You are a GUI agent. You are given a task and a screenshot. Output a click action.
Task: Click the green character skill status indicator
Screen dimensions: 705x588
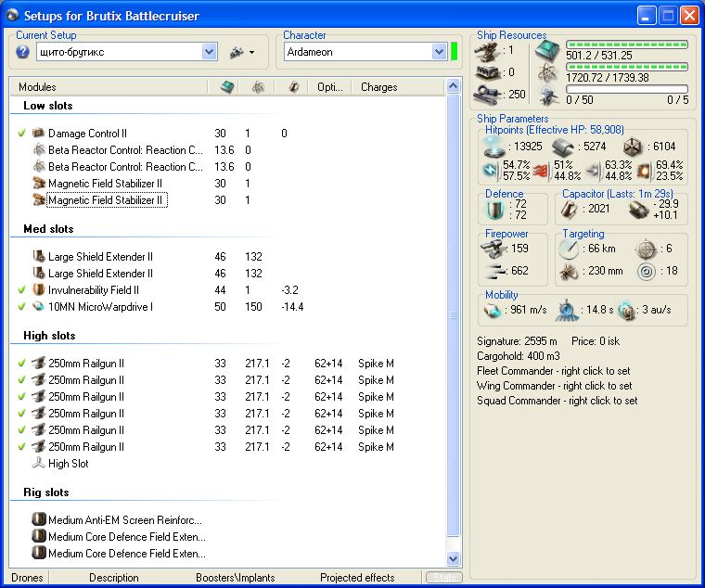coord(454,52)
